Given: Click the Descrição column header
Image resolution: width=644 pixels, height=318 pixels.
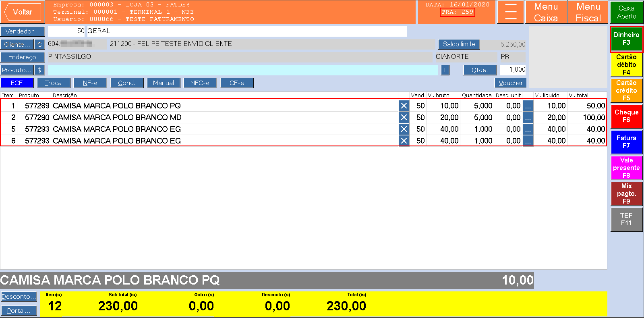Looking at the screenshot, I should point(65,96).
